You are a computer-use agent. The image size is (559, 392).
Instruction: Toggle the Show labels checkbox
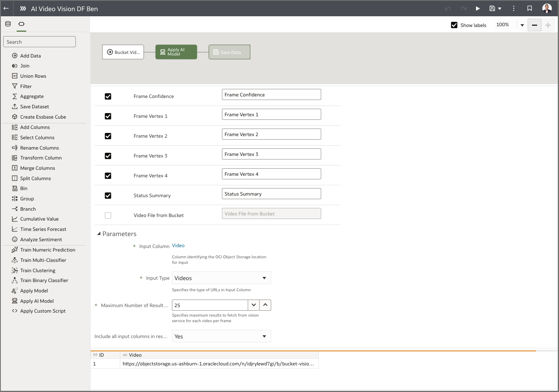[x=454, y=25]
